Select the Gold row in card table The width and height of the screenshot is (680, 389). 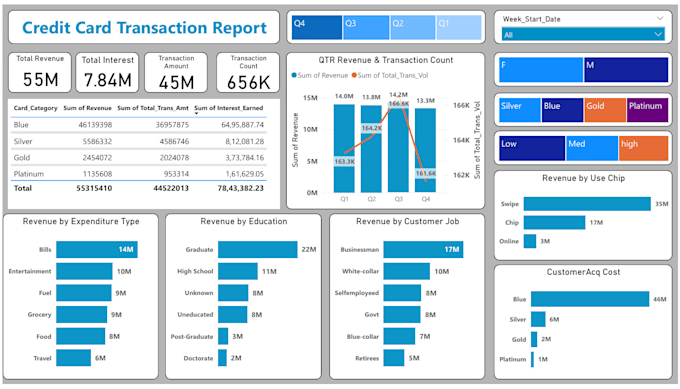coord(139,158)
